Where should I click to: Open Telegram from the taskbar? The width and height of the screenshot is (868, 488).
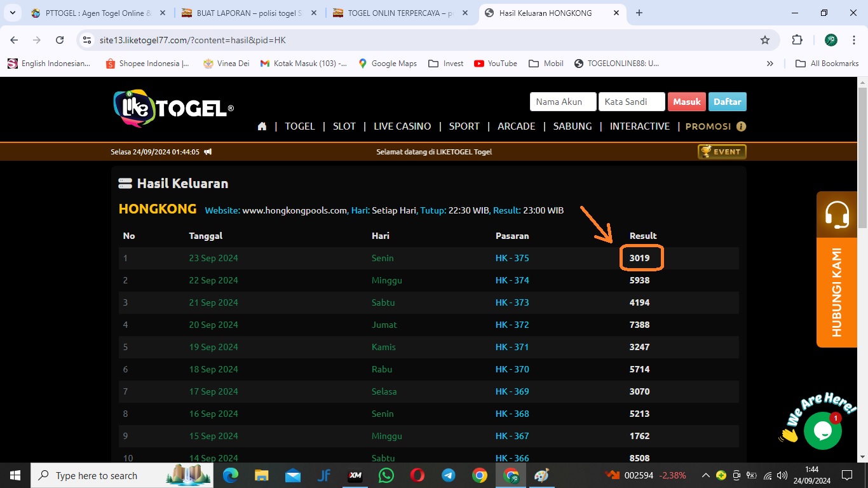tap(449, 475)
